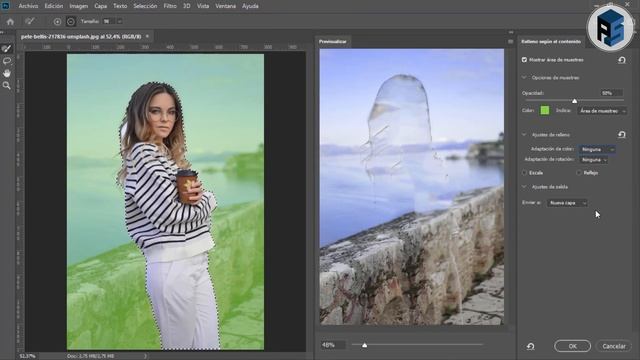Collapse the Ajustes de salida section
This screenshot has height=360, width=640.
pos(524,187)
